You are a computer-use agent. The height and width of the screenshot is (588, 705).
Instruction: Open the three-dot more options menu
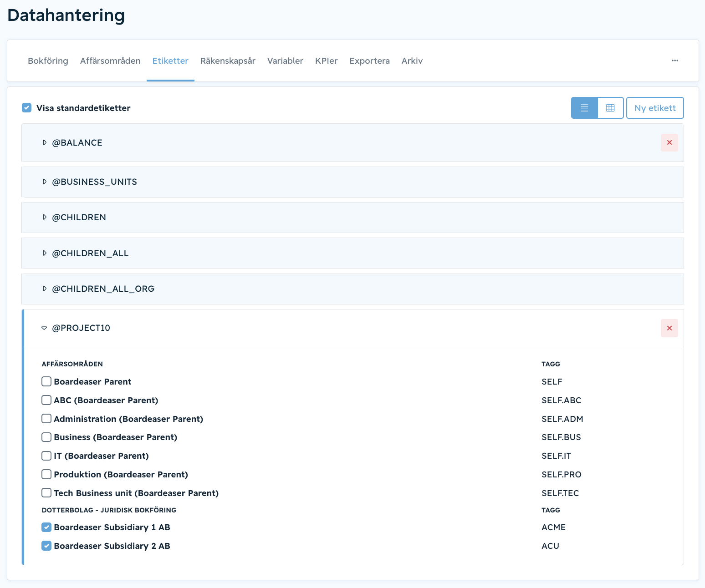[675, 61]
